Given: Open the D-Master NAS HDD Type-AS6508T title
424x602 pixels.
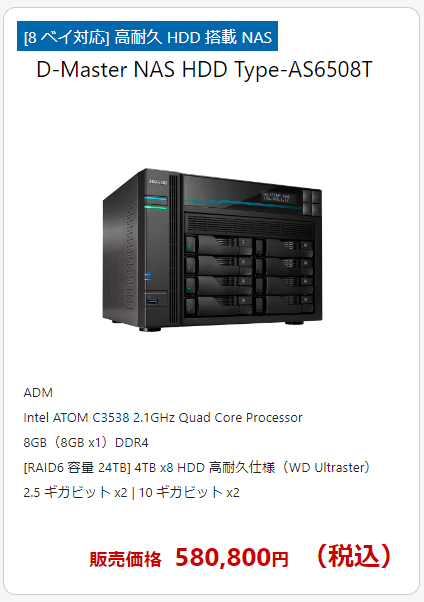Looking at the screenshot, I should click(204, 69).
